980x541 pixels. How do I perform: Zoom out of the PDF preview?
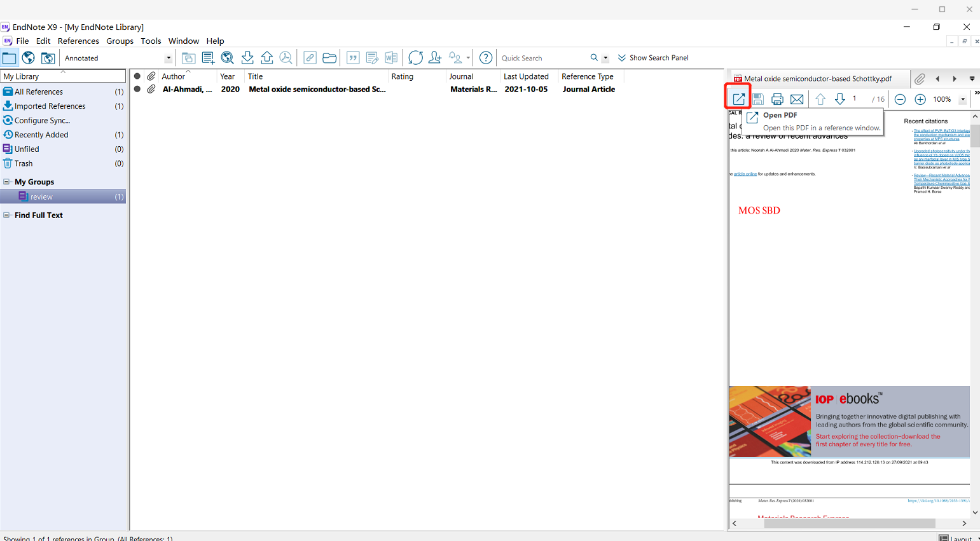coord(900,99)
